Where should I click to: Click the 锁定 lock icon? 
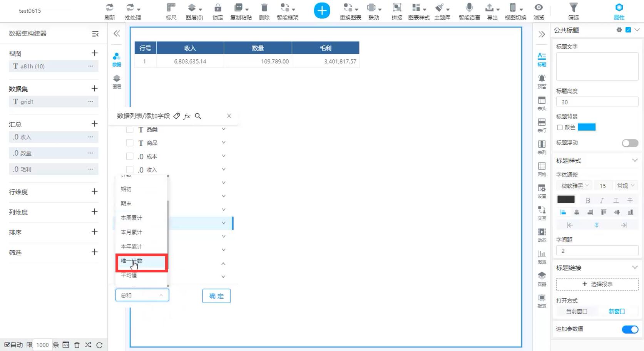click(217, 8)
